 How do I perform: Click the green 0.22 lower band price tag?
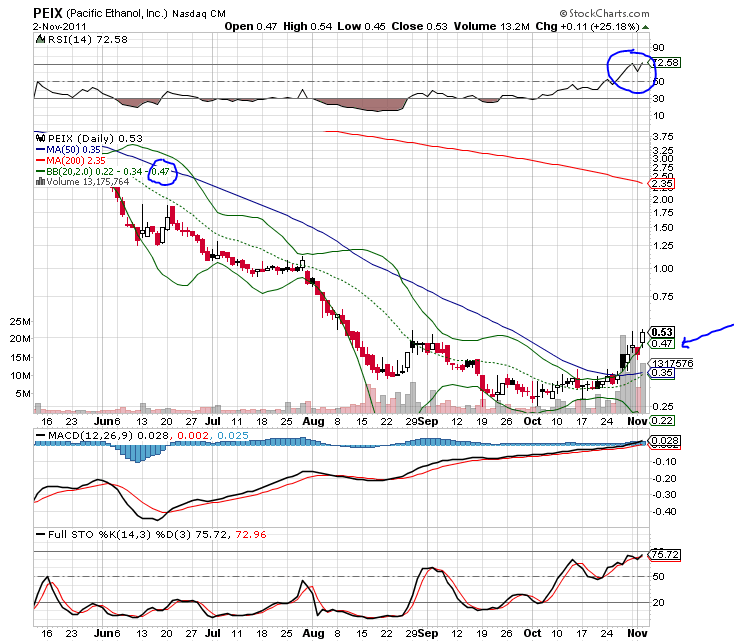(x=661, y=421)
